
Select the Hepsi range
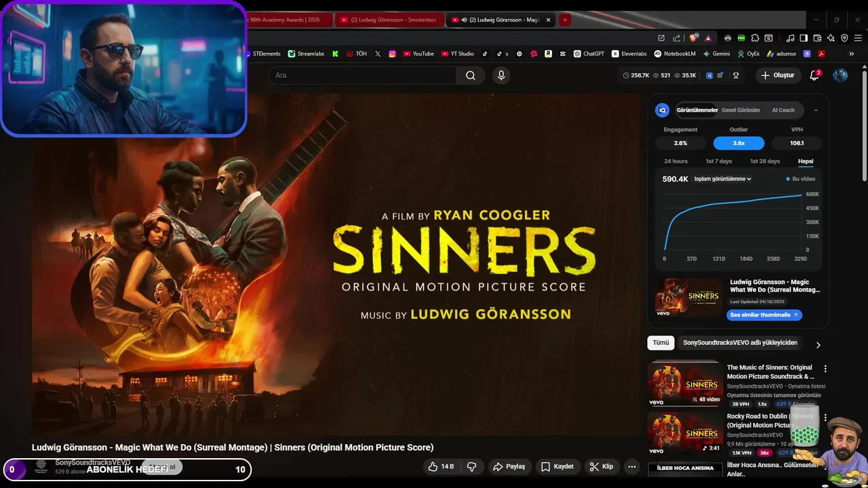806,161
